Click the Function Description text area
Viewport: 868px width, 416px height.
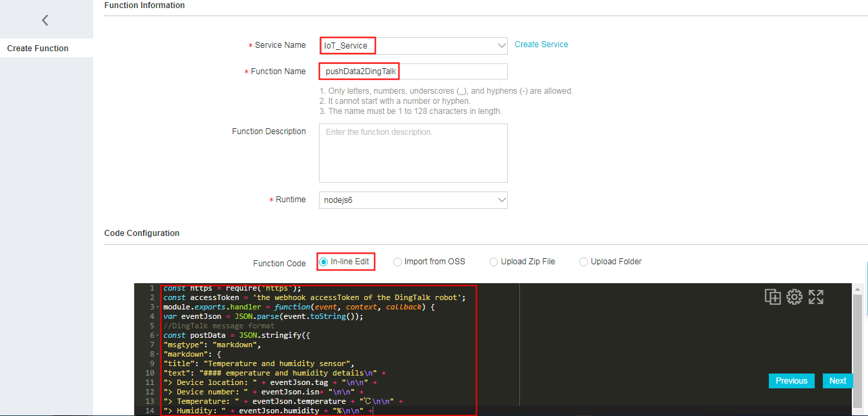[413, 153]
